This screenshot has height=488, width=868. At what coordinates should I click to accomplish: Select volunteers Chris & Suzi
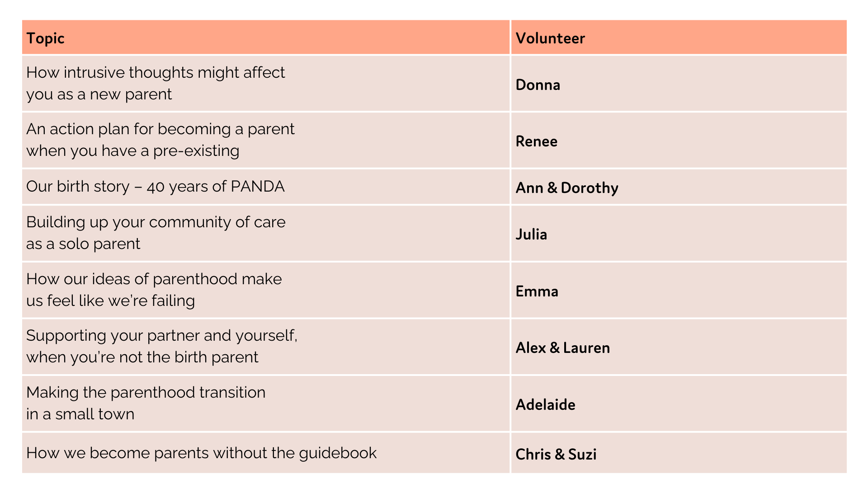coord(556,455)
